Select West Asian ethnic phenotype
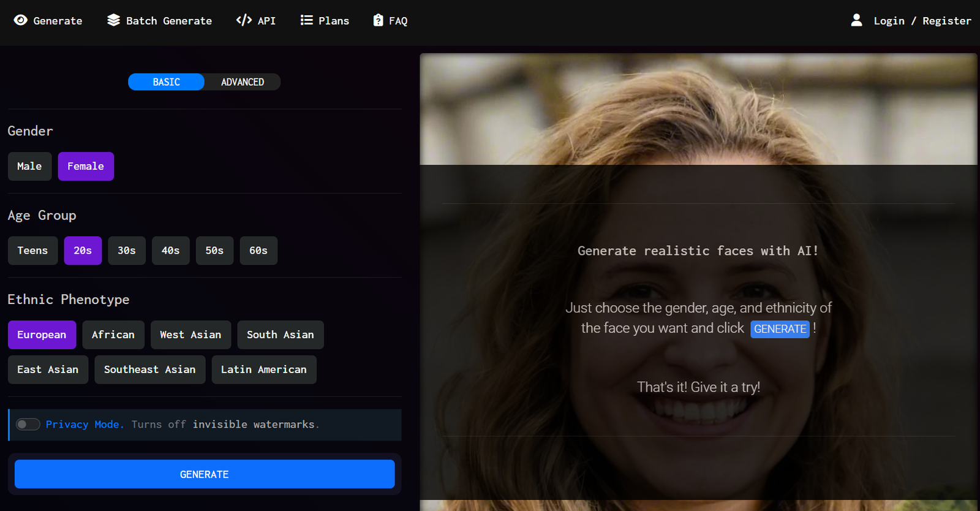This screenshot has height=511, width=980. coord(190,335)
